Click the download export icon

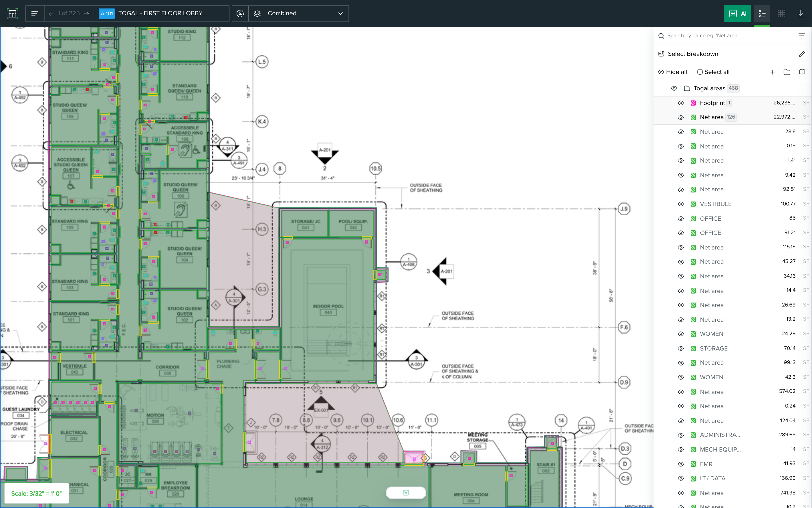point(801,14)
